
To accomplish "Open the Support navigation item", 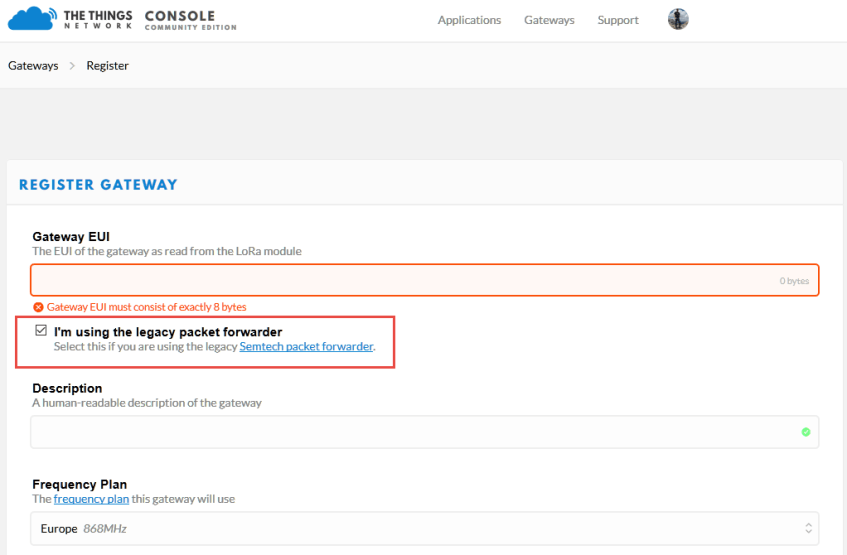I will pos(618,20).
